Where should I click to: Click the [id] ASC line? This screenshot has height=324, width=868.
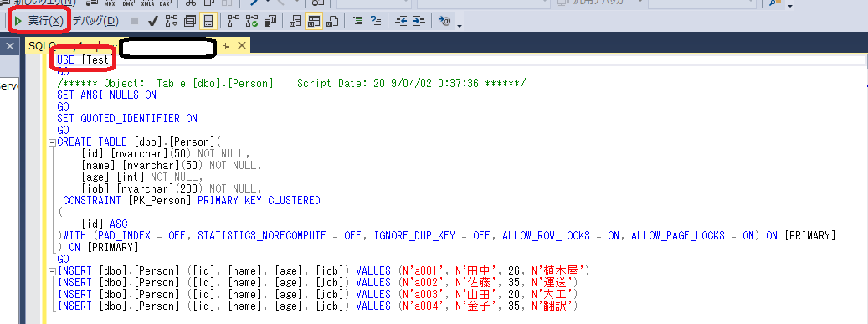(x=104, y=224)
